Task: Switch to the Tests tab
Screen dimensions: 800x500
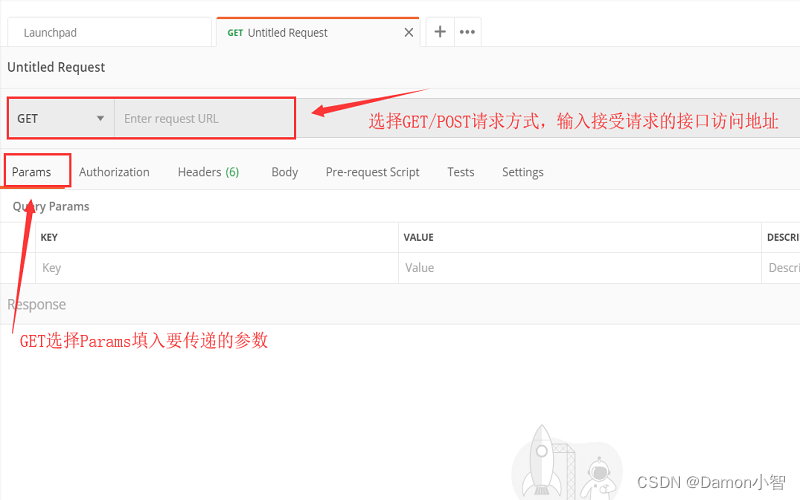Action: pyautogui.click(x=461, y=172)
